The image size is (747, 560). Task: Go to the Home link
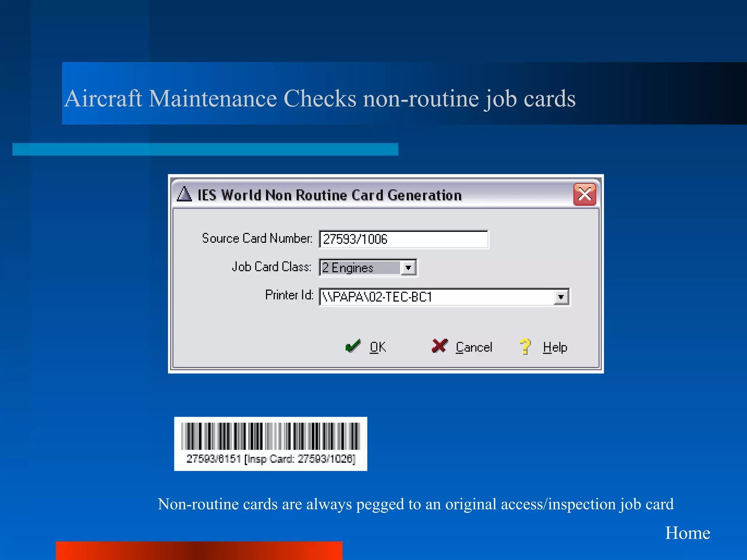[688, 533]
